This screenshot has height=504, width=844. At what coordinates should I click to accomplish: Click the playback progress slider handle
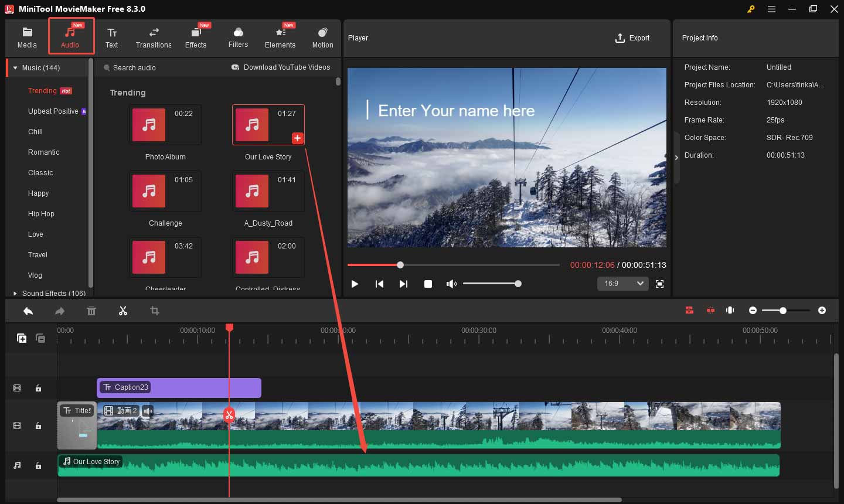[400, 265]
